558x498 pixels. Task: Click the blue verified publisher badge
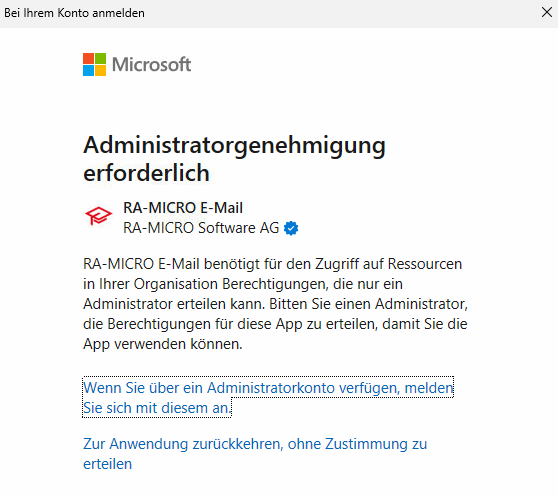pos(291,228)
